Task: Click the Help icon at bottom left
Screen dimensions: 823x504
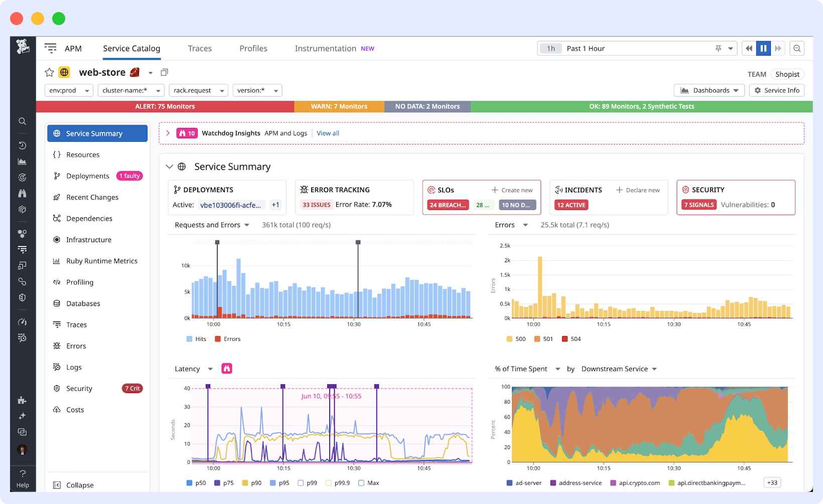Action: (x=23, y=474)
